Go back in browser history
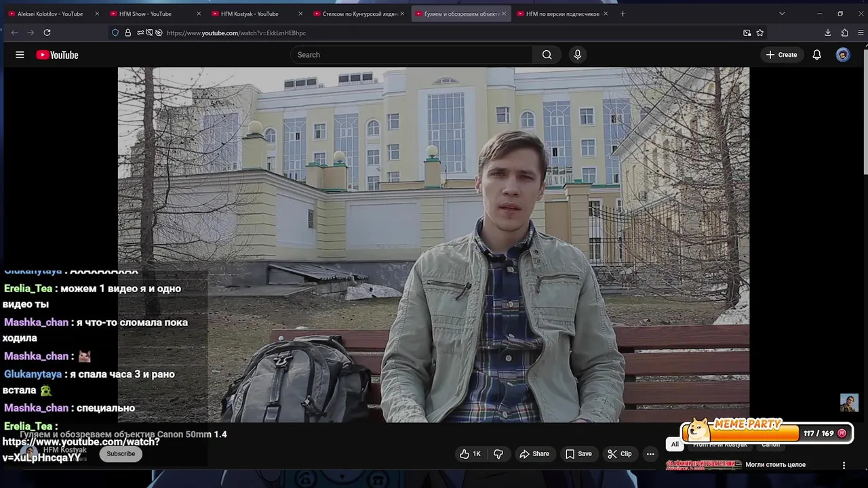This screenshot has height=488, width=868. 14,33
